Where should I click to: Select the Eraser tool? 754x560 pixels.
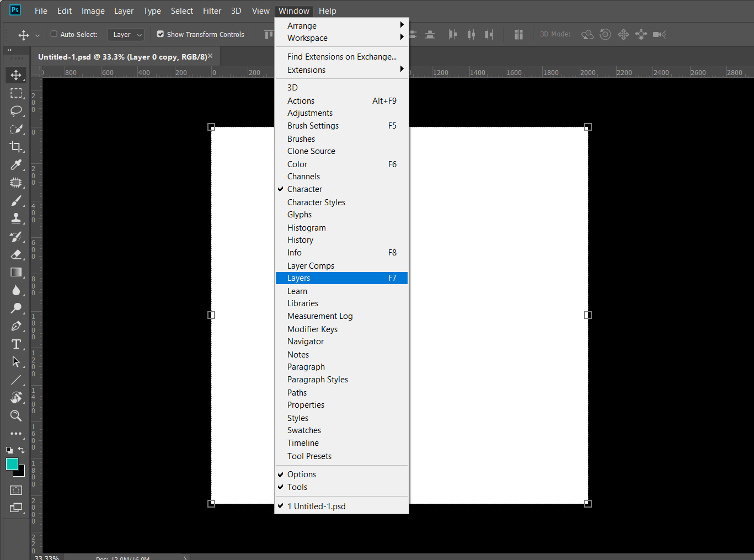tap(16, 254)
